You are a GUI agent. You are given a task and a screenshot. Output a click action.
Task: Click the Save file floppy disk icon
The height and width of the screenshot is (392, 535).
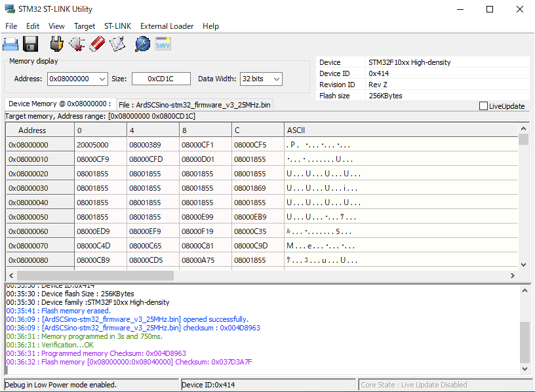(30, 45)
